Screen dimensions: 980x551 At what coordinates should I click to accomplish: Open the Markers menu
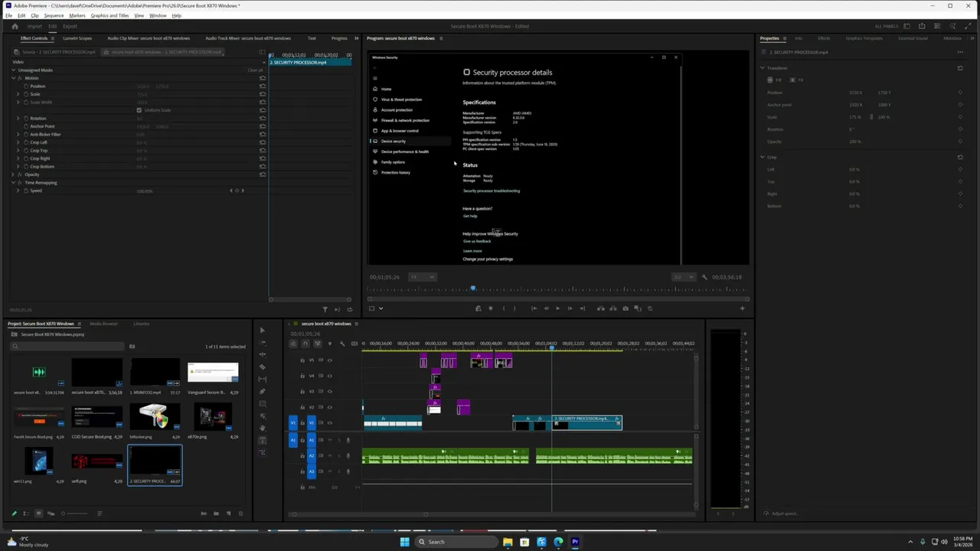77,15
